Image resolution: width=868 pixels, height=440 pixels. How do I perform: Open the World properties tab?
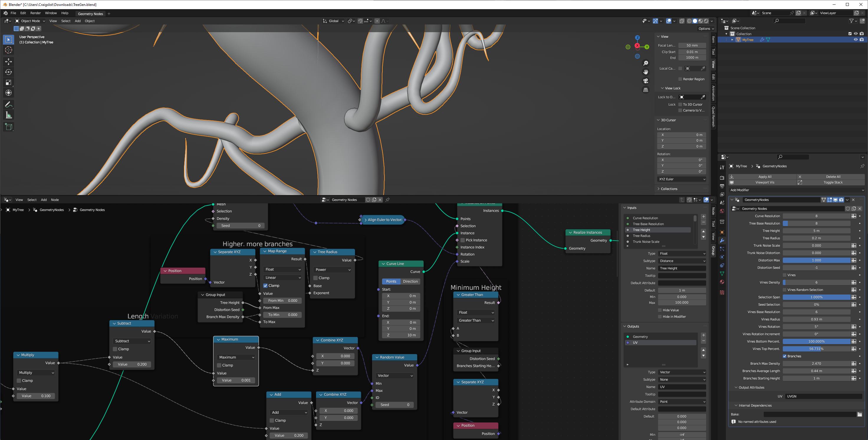(x=722, y=211)
